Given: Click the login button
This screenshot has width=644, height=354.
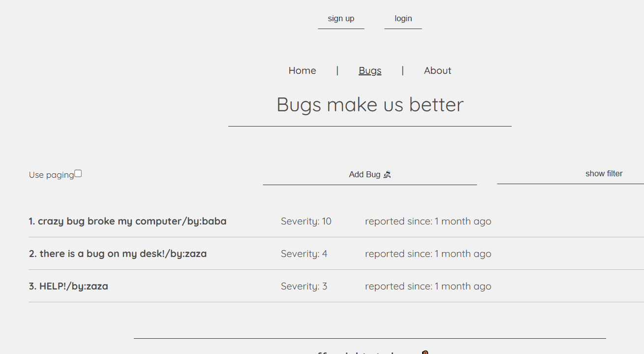Looking at the screenshot, I should [403, 18].
